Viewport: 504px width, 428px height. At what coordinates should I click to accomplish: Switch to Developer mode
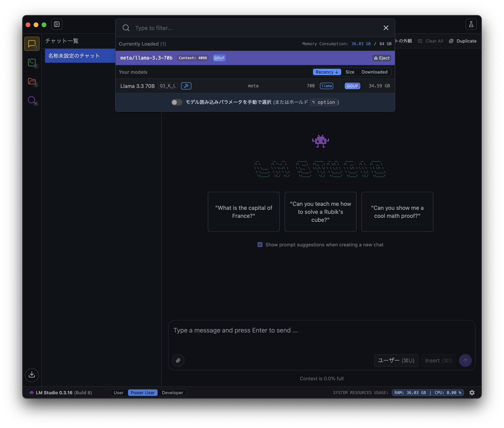pos(172,393)
